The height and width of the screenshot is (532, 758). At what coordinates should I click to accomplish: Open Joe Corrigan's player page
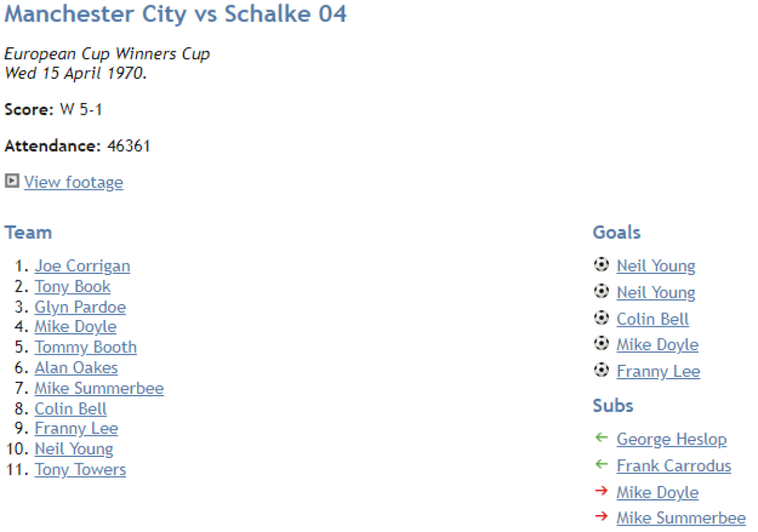(x=82, y=266)
